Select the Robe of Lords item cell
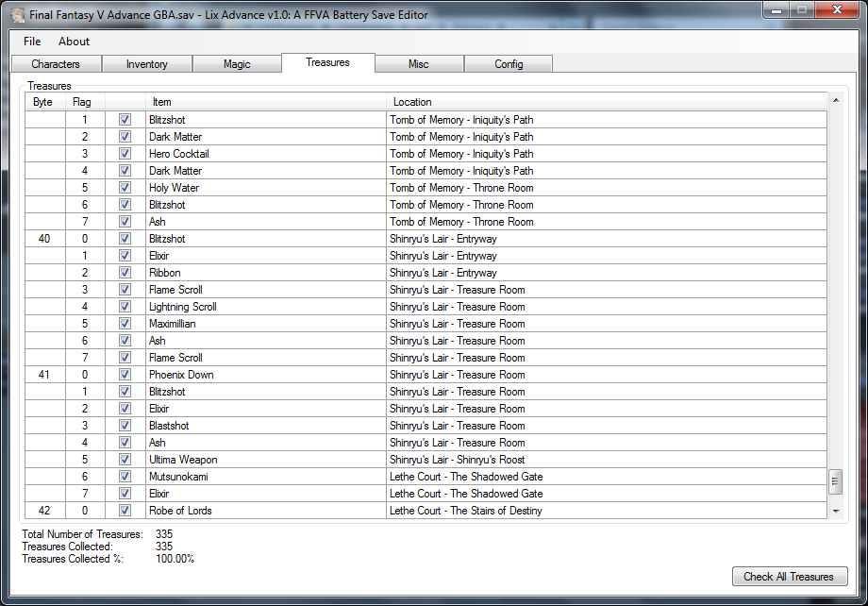 [x=266, y=510]
